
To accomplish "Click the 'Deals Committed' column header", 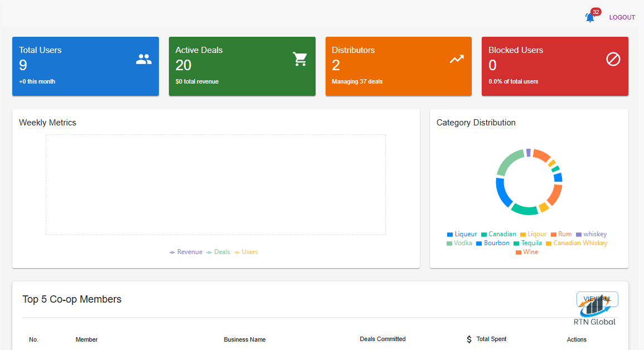I will [x=383, y=339].
